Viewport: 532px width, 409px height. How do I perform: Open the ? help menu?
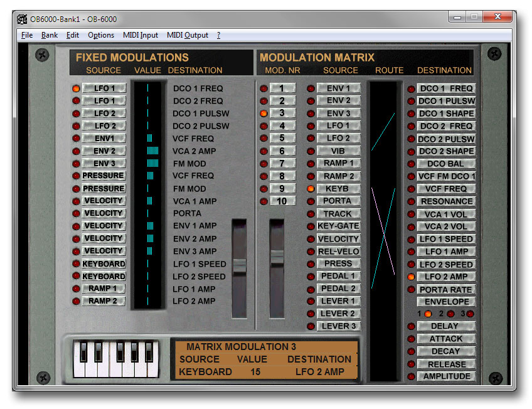pos(218,35)
